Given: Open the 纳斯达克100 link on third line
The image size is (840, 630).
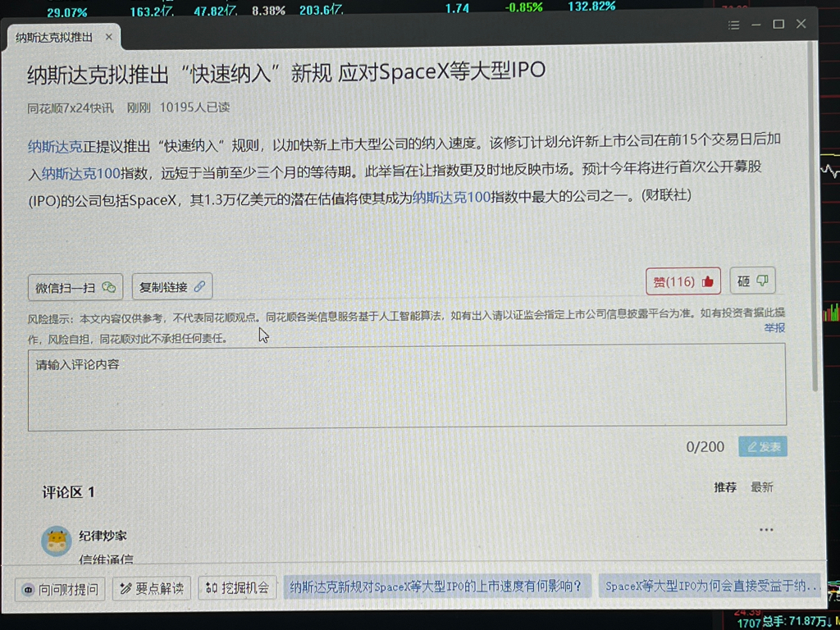Looking at the screenshot, I should [x=452, y=197].
